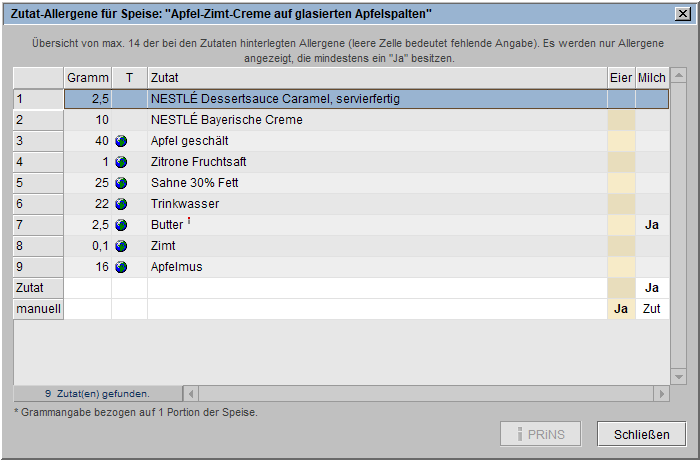Select the NESTLÉ Bayerische Creme row
The image size is (700, 460).
(x=376, y=120)
